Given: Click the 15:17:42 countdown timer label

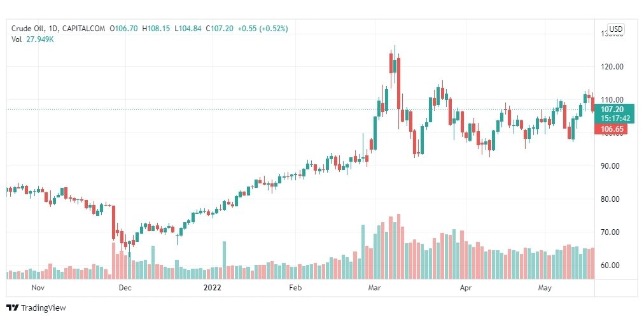Looking at the screenshot, I should click(x=612, y=118).
